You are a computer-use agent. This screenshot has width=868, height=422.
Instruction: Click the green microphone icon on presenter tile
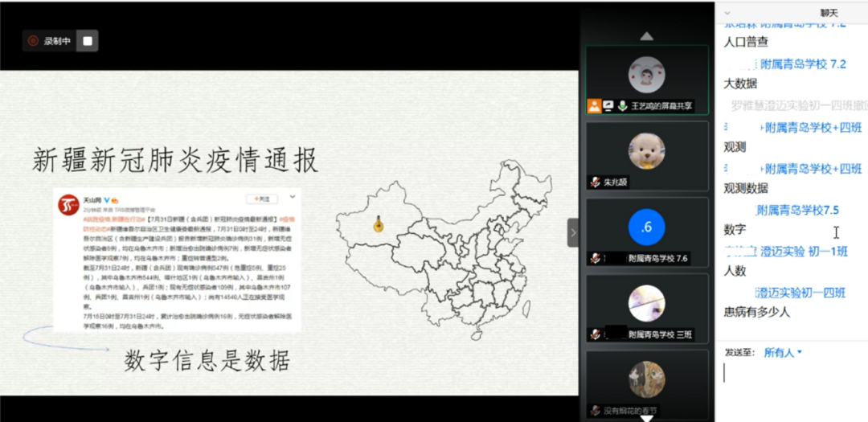coord(622,105)
